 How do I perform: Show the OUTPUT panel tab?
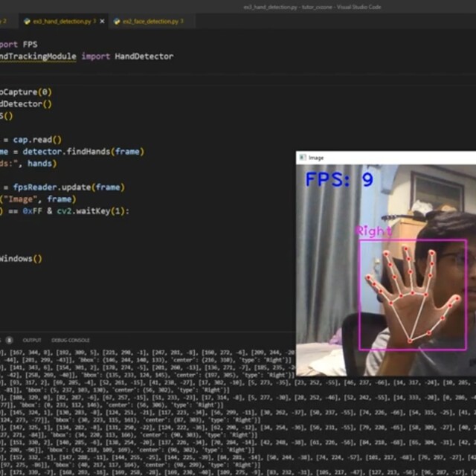pos(32,340)
